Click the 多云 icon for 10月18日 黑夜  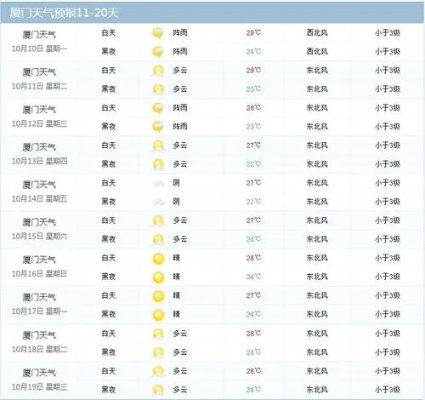click(158, 353)
